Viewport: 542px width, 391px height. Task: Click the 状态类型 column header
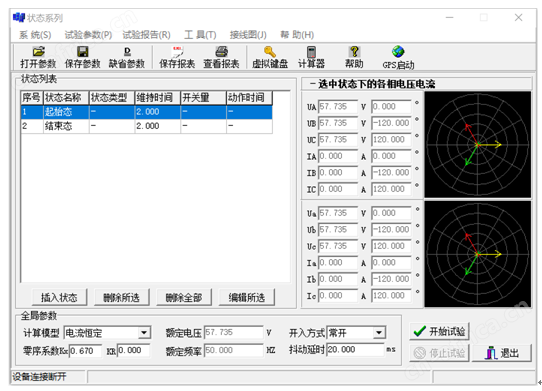click(112, 98)
